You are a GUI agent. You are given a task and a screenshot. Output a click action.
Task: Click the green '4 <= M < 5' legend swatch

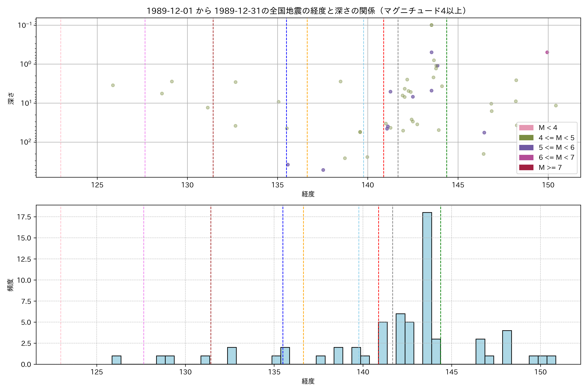526,138
